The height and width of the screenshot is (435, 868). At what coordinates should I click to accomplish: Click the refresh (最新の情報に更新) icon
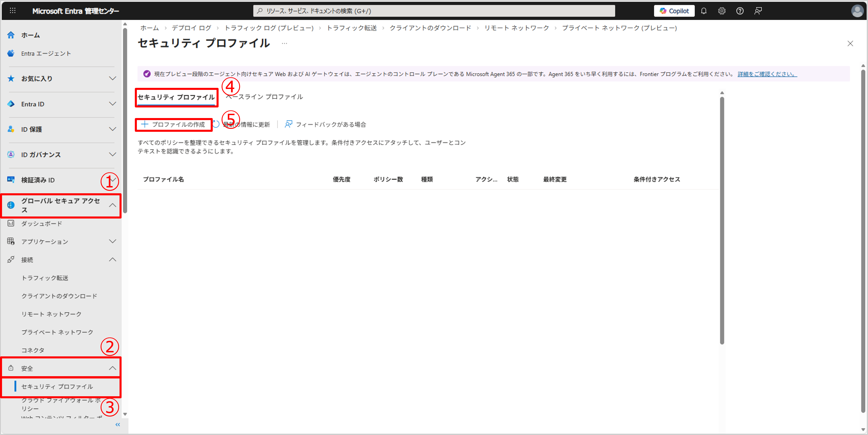[216, 124]
